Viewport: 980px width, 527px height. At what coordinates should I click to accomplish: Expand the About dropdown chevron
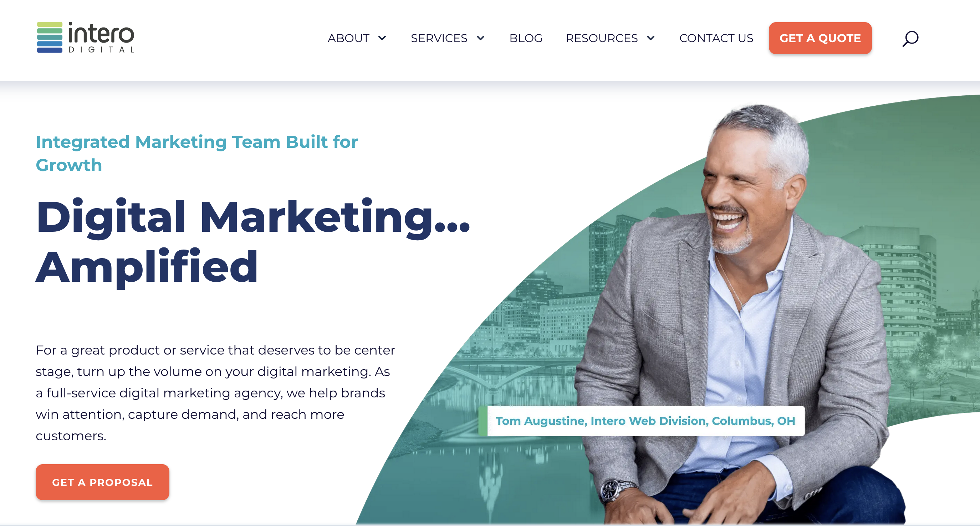tap(382, 38)
